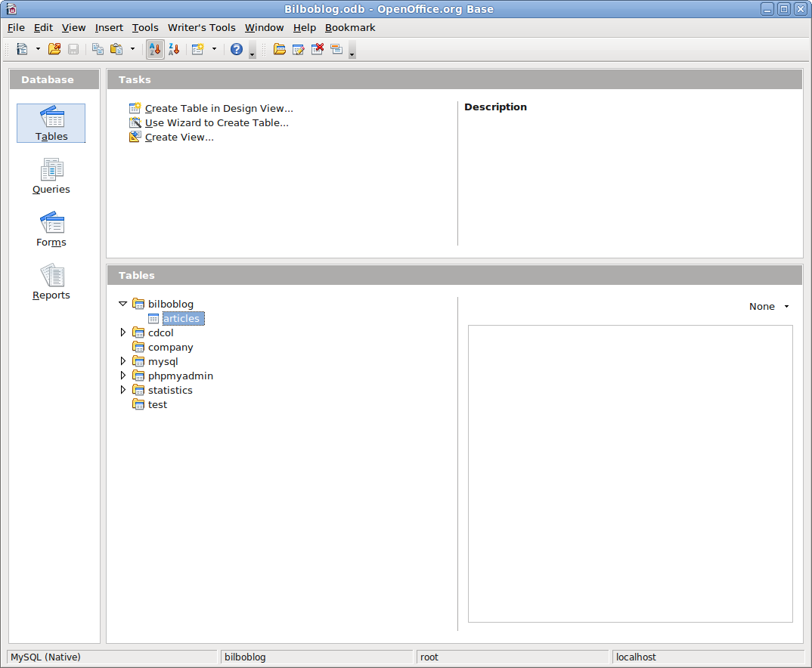The height and width of the screenshot is (668, 812).
Task: Click bilboblog status bar entry
Action: (317, 657)
